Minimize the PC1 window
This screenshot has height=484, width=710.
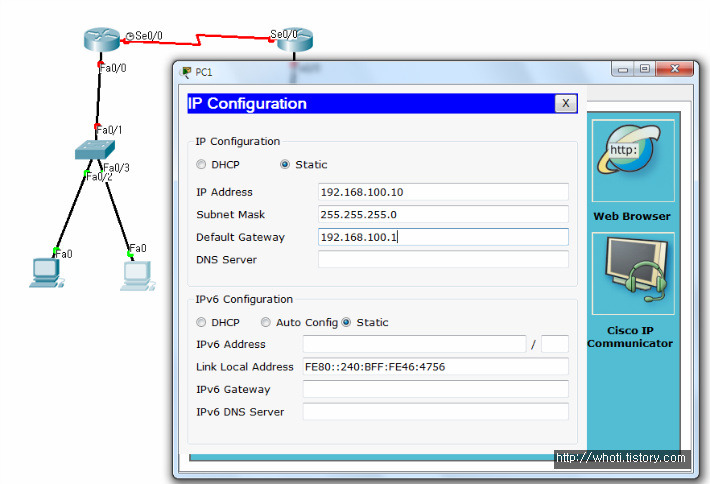pos(623,69)
